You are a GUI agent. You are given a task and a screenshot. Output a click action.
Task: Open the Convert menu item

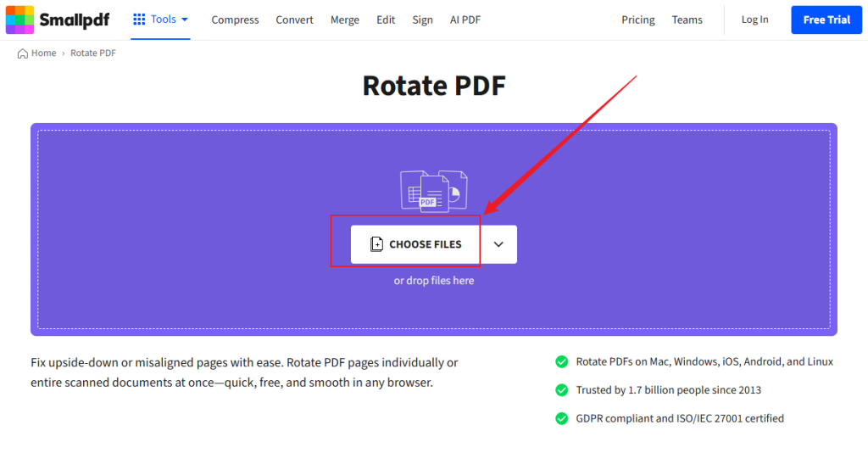pos(294,20)
